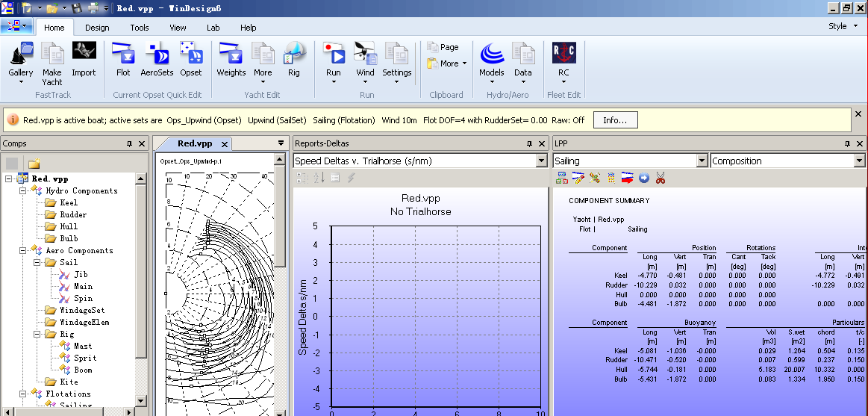Viewport: 868px width, 416px height.
Task: Click the Comps tree scroll down arrow
Action: click(x=140, y=400)
